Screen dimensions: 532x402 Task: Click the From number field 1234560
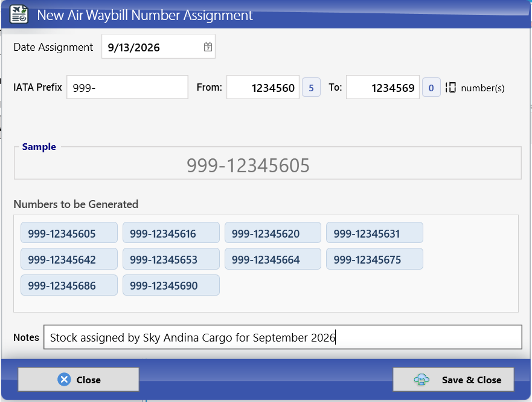pyautogui.click(x=263, y=87)
